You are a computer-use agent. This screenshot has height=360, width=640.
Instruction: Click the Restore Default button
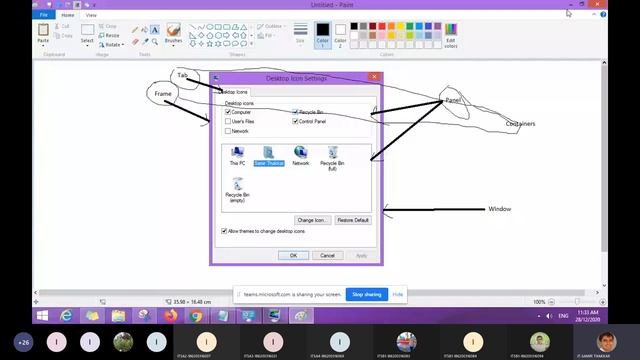[353, 220]
